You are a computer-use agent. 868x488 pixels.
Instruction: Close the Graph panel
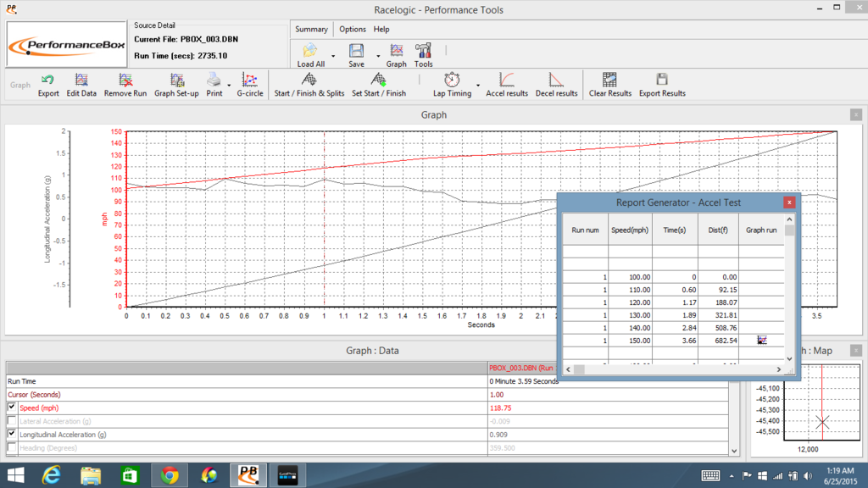click(x=856, y=114)
